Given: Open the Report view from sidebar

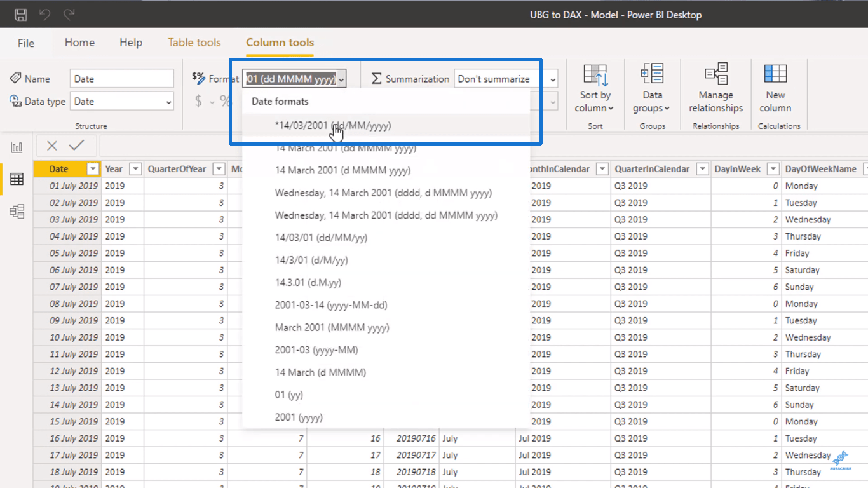Looking at the screenshot, I should point(17,147).
